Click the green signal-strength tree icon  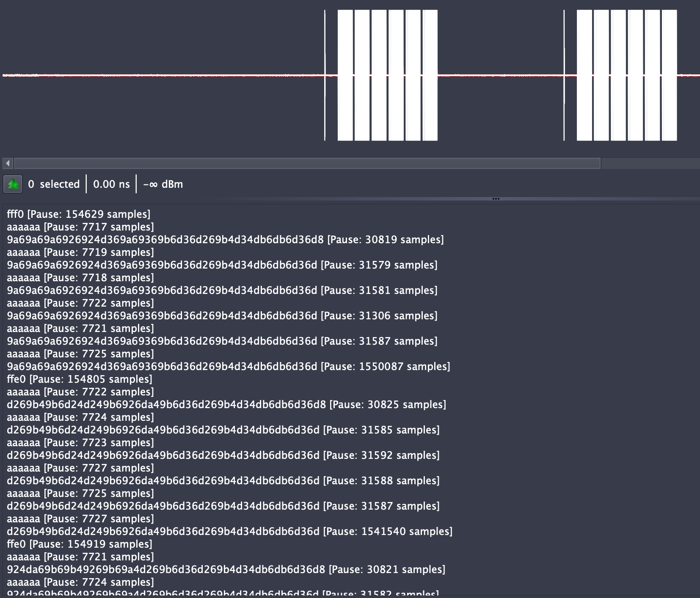point(13,184)
